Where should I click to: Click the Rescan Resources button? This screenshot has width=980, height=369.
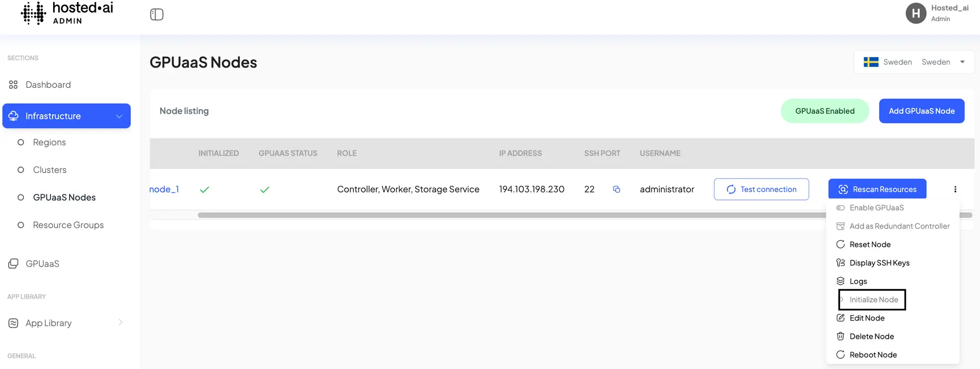(x=877, y=189)
